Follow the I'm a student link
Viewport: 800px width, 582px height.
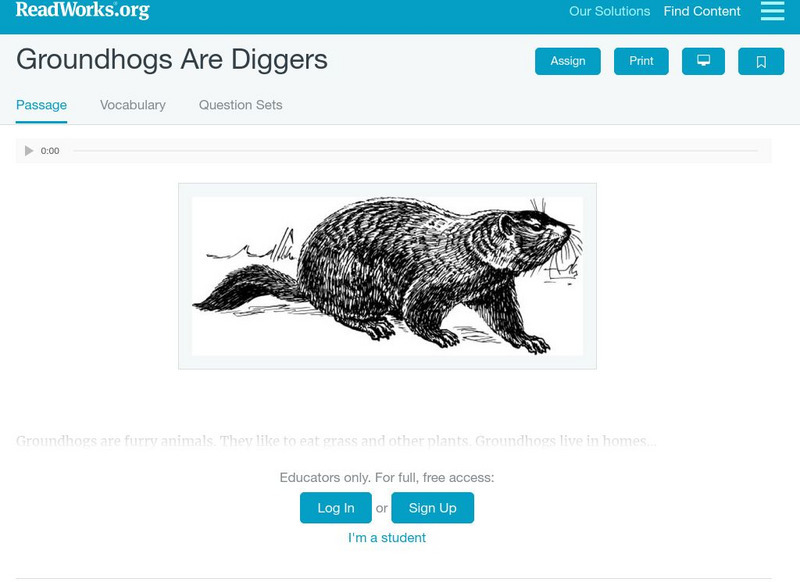(x=387, y=538)
